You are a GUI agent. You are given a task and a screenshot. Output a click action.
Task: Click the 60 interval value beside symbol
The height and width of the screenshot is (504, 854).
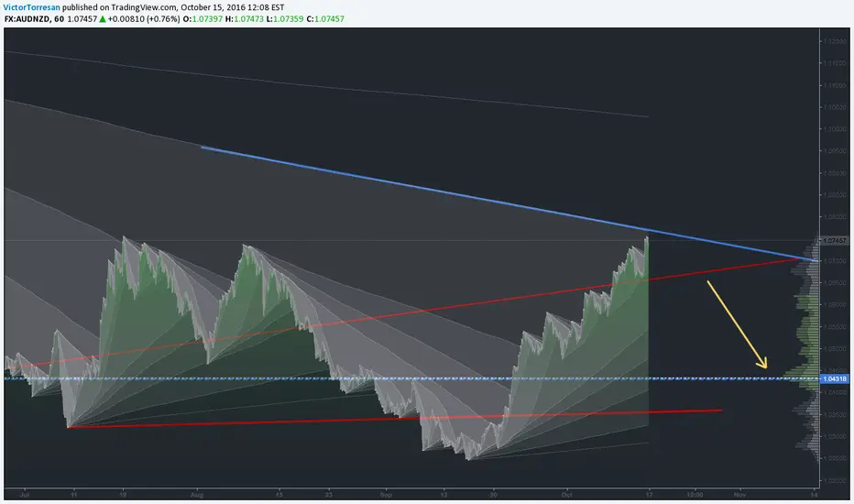coord(59,18)
